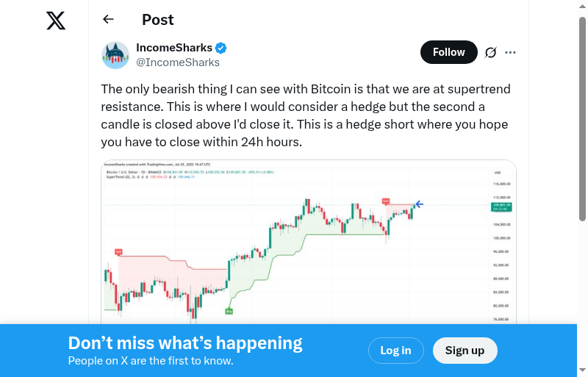Click the blue verified badge
The height and width of the screenshot is (377, 588).
[221, 49]
